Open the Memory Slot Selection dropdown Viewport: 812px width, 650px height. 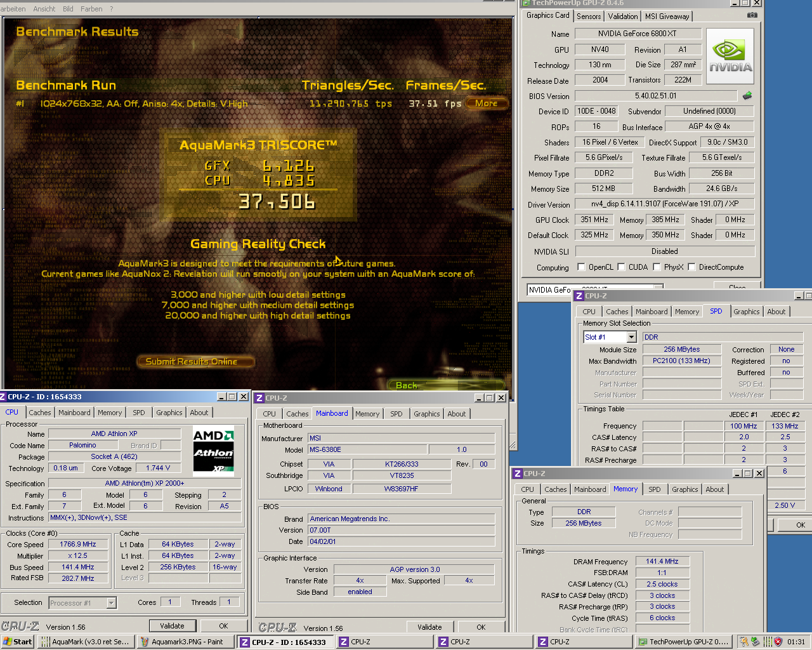[x=631, y=337]
